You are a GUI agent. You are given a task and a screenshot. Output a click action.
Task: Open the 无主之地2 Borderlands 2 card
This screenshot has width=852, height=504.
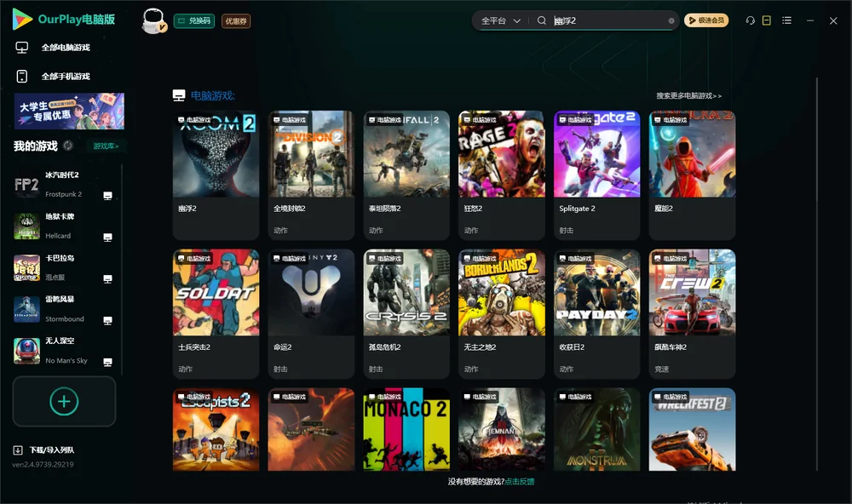(502, 314)
